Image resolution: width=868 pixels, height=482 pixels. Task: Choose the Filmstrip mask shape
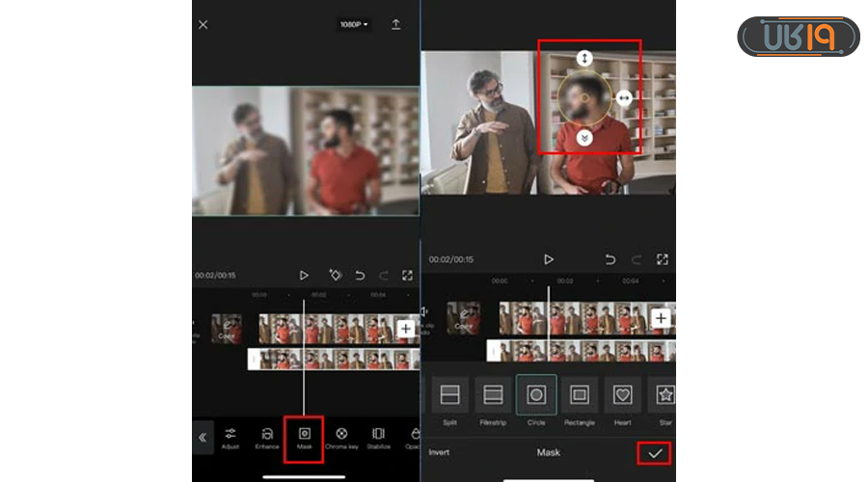[493, 401]
